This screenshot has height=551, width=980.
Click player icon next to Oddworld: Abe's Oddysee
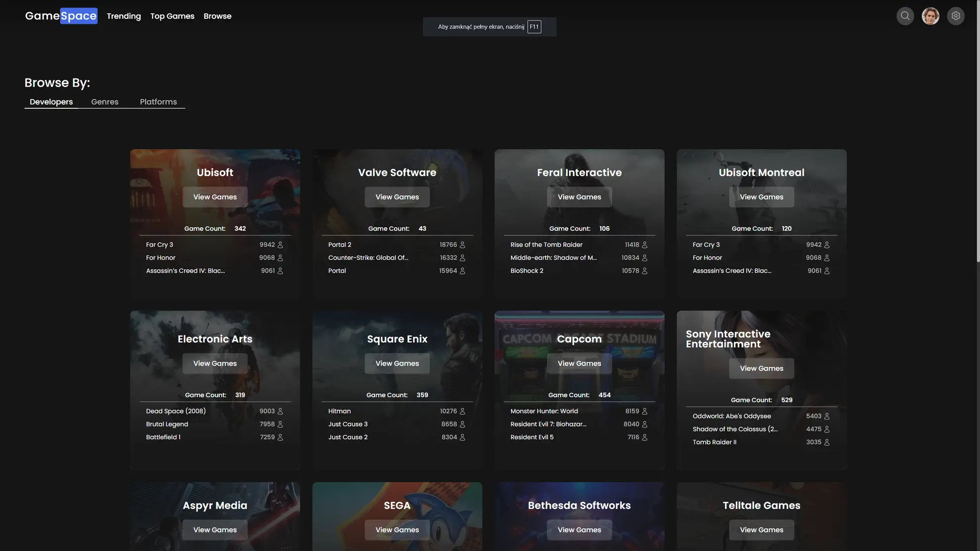(827, 416)
